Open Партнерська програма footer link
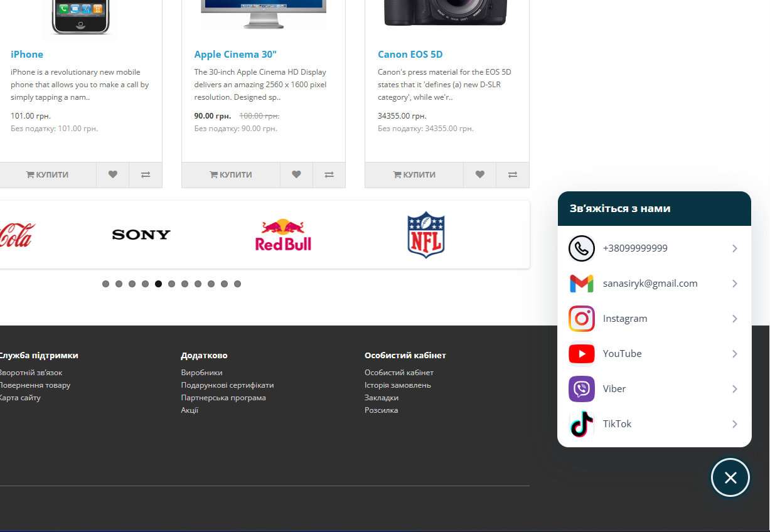The width and height of the screenshot is (770, 532). (x=223, y=398)
